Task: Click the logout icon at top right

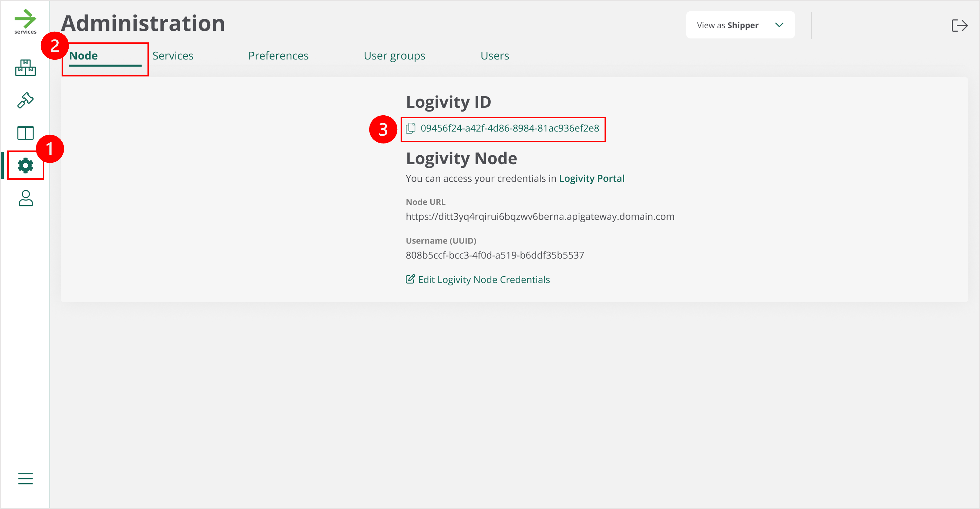Action: click(x=959, y=25)
